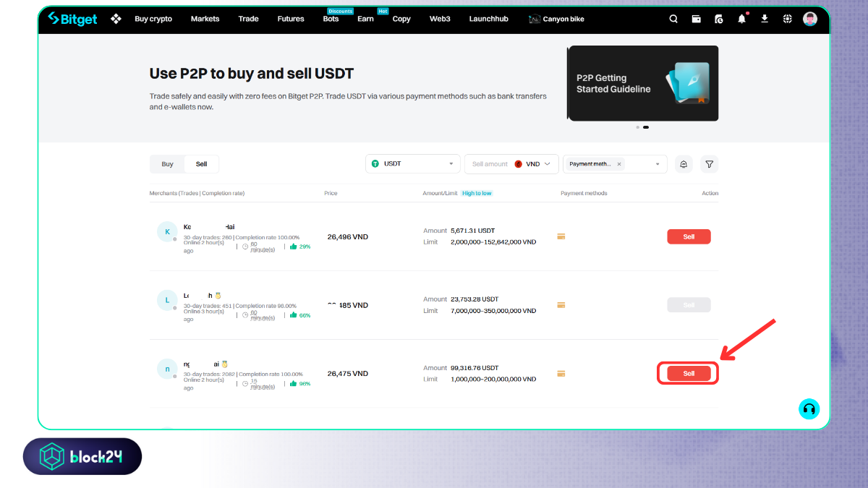Switch to the Buy tab

tap(167, 164)
